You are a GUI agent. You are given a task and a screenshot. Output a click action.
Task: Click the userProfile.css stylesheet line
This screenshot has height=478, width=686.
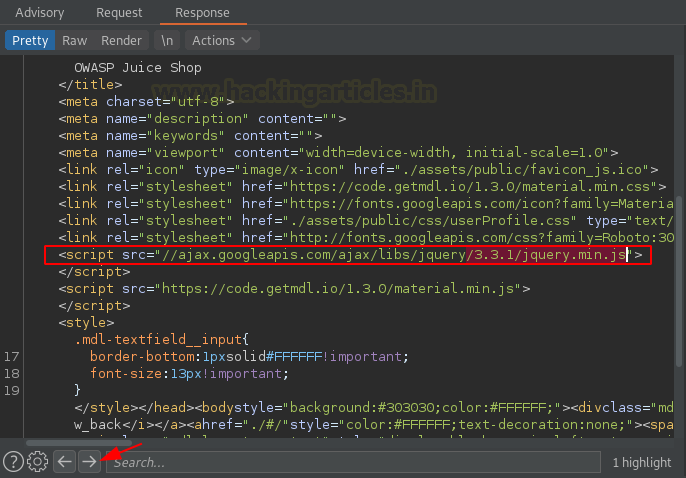click(366, 220)
